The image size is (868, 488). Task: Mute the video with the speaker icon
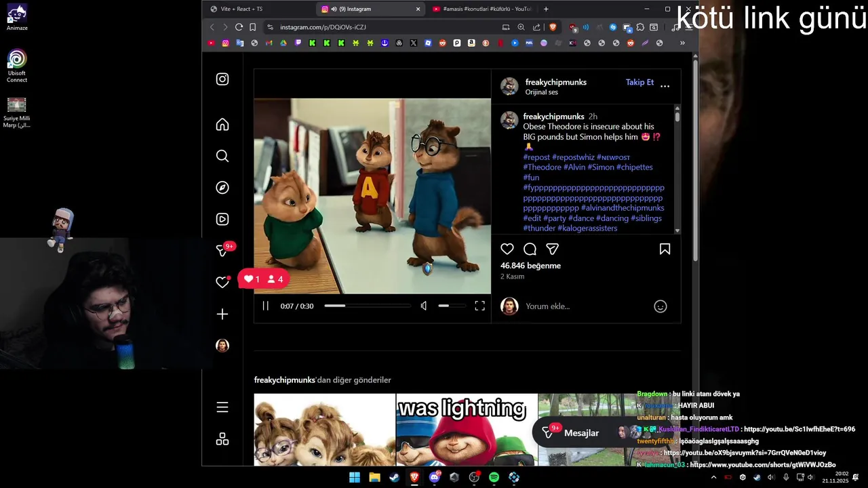coord(424,306)
